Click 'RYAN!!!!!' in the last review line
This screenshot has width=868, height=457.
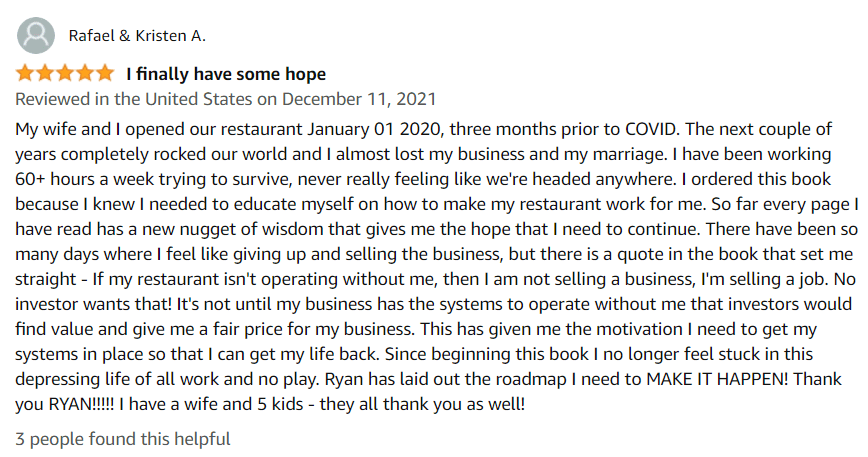[x=81, y=404]
